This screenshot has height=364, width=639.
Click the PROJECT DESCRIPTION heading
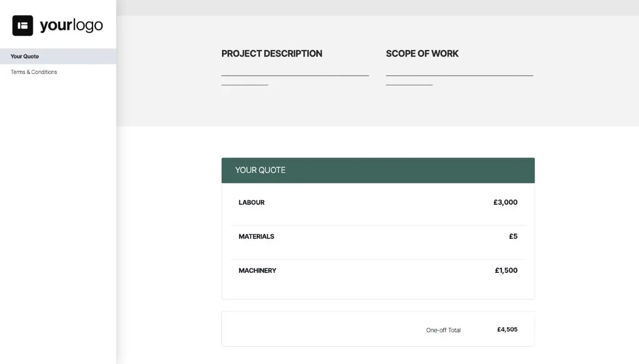[272, 53]
